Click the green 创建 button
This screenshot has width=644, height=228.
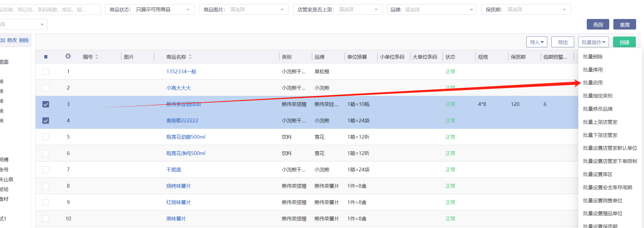coord(624,42)
